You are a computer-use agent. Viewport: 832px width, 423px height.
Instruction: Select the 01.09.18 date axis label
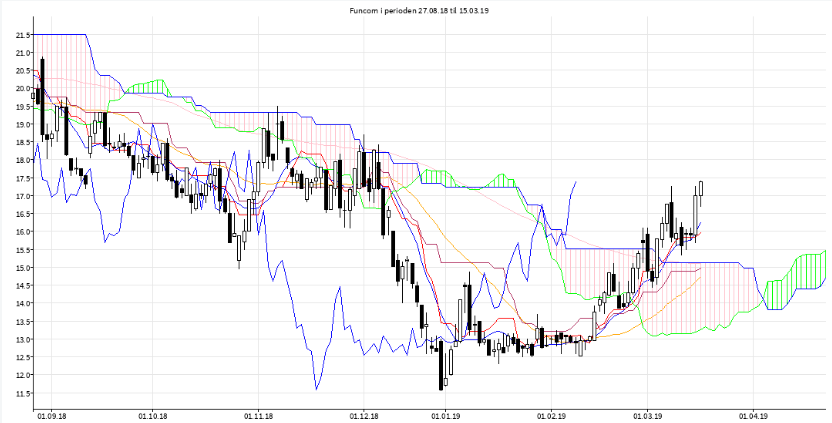(51, 417)
